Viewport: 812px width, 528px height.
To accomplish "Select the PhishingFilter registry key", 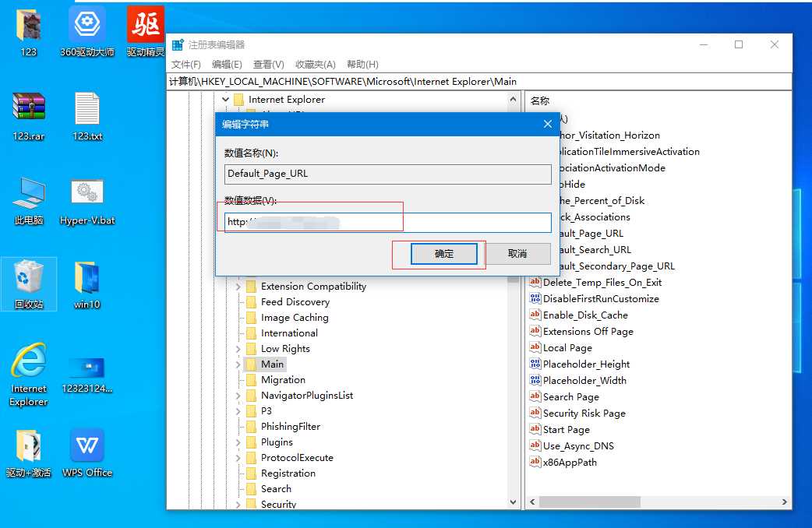I will pyautogui.click(x=290, y=427).
